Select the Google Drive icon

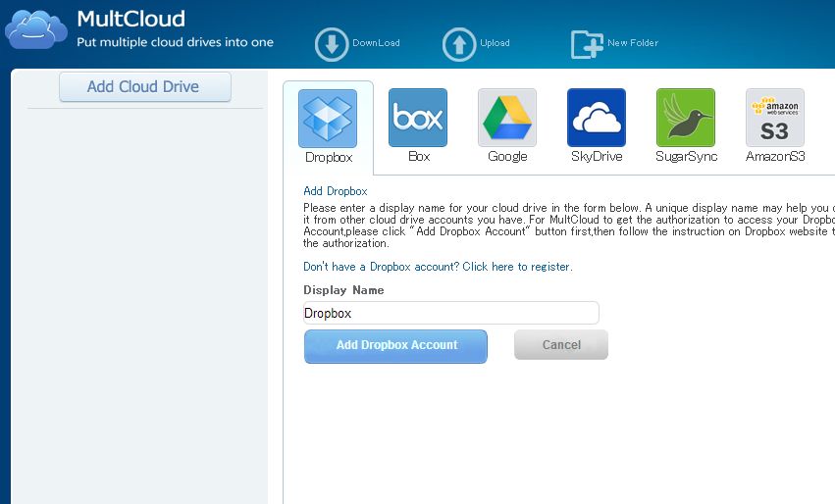point(507,118)
